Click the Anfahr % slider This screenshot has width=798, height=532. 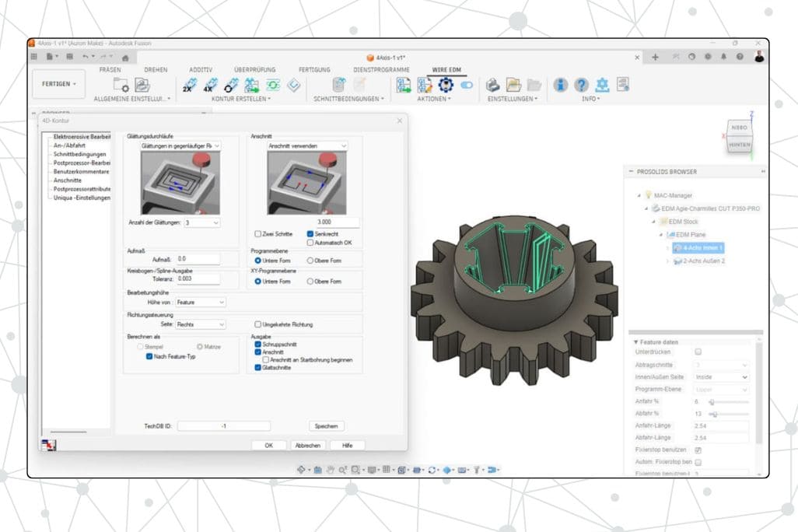729,402
